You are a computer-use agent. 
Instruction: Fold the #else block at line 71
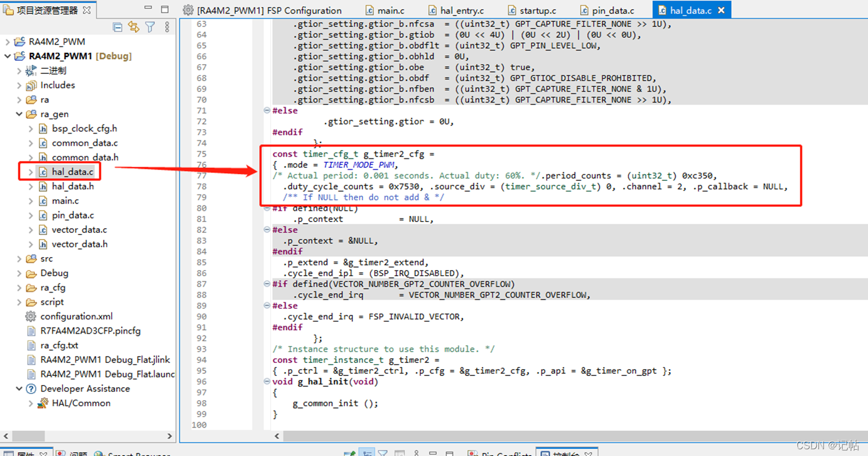click(x=267, y=110)
